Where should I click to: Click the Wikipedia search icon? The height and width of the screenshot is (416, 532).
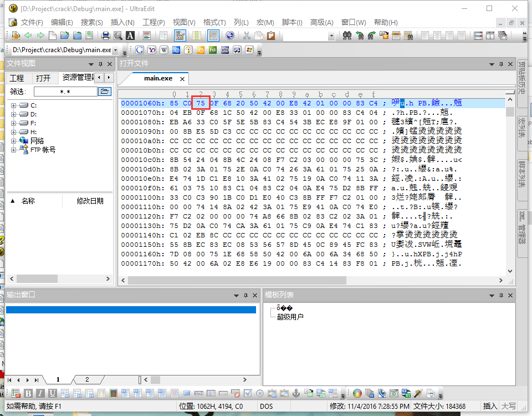pyautogui.click(x=164, y=50)
